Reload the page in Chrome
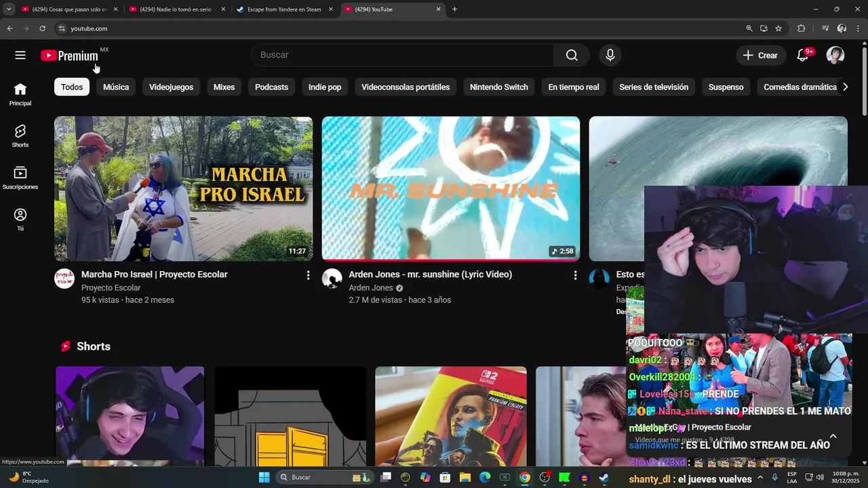868x488 pixels. pos(42,28)
